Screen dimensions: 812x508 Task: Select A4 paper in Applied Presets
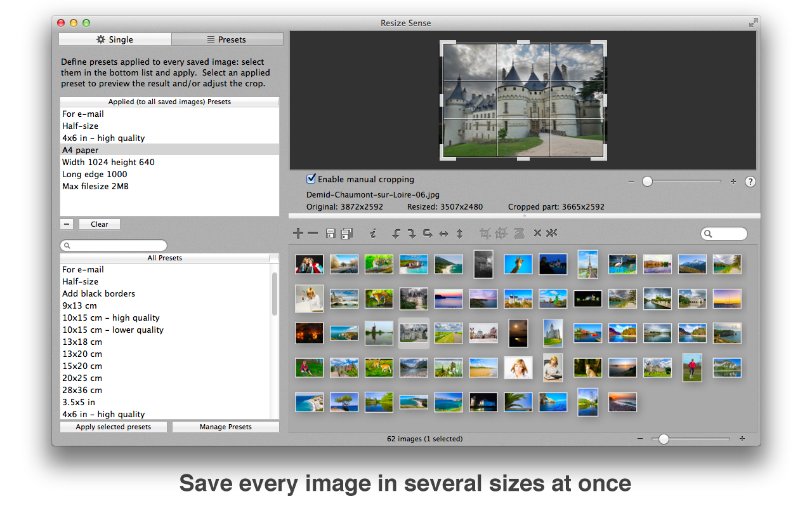[169, 150]
